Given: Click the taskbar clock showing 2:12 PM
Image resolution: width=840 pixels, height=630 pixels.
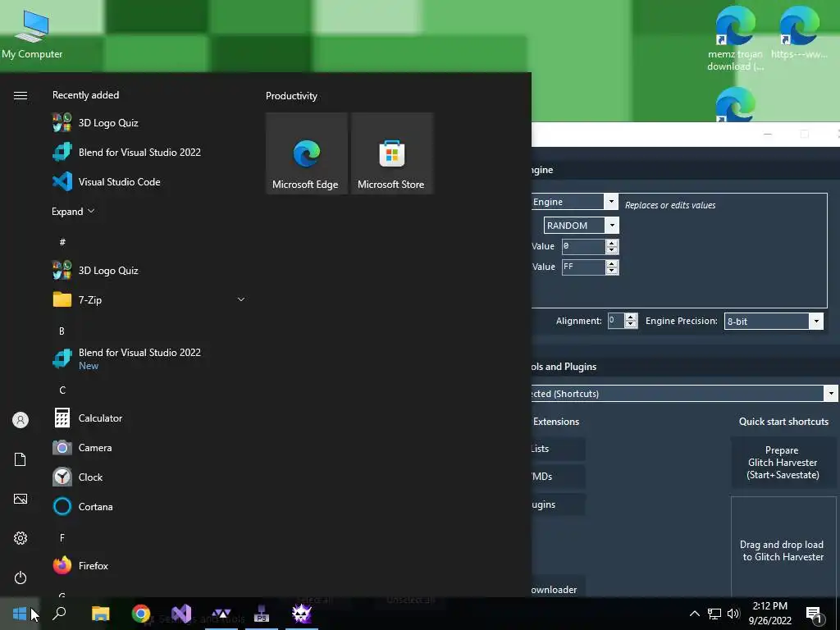Looking at the screenshot, I should [769, 614].
